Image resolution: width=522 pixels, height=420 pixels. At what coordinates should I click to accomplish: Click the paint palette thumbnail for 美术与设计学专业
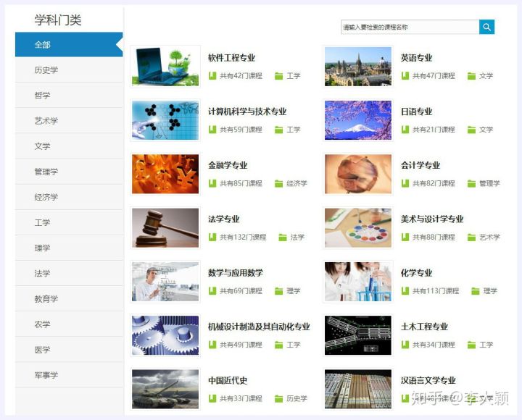(358, 228)
